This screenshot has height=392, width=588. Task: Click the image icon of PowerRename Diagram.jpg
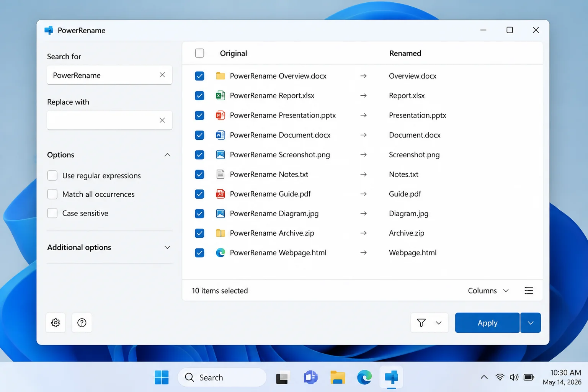tap(220, 213)
